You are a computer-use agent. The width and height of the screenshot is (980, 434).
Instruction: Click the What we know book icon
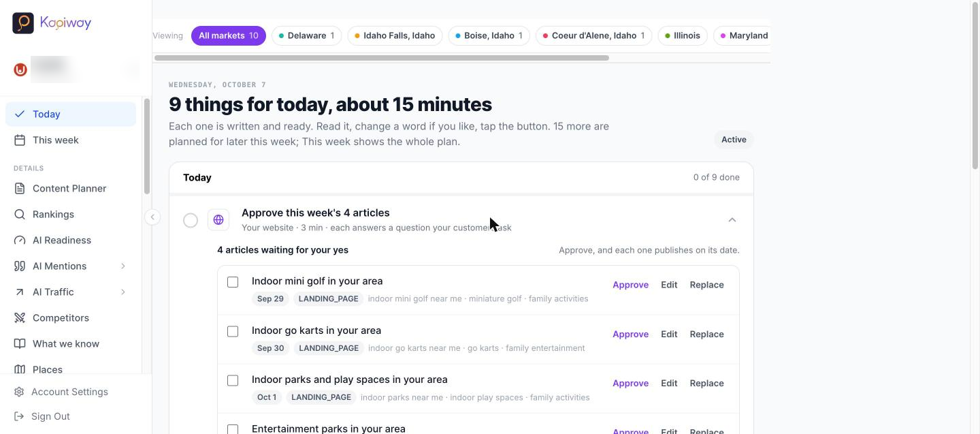click(x=20, y=343)
